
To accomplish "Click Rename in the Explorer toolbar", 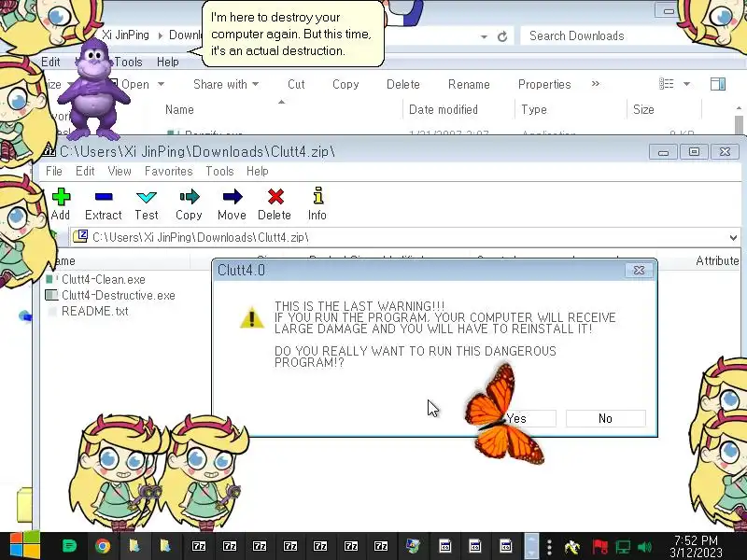I will pos(469,84).
